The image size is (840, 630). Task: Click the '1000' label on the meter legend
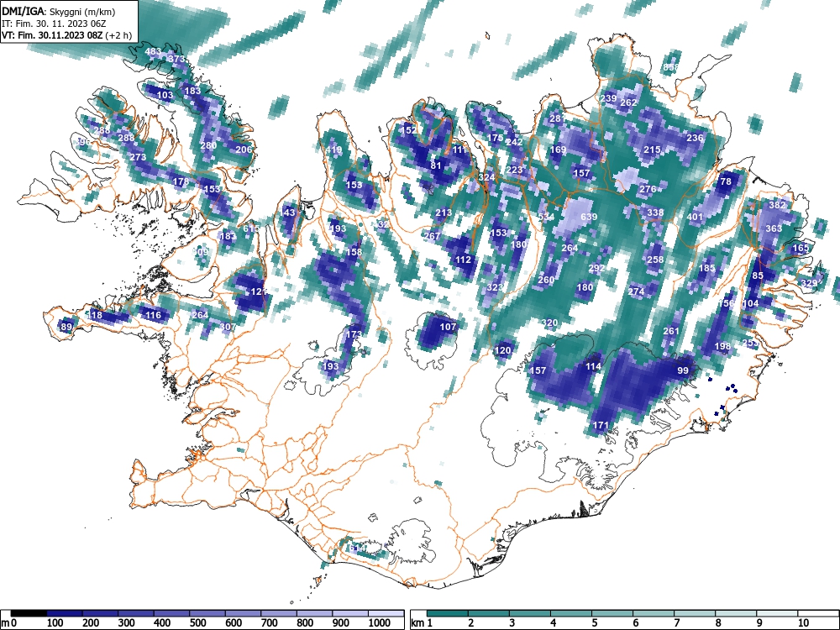(x=380, y=623)
